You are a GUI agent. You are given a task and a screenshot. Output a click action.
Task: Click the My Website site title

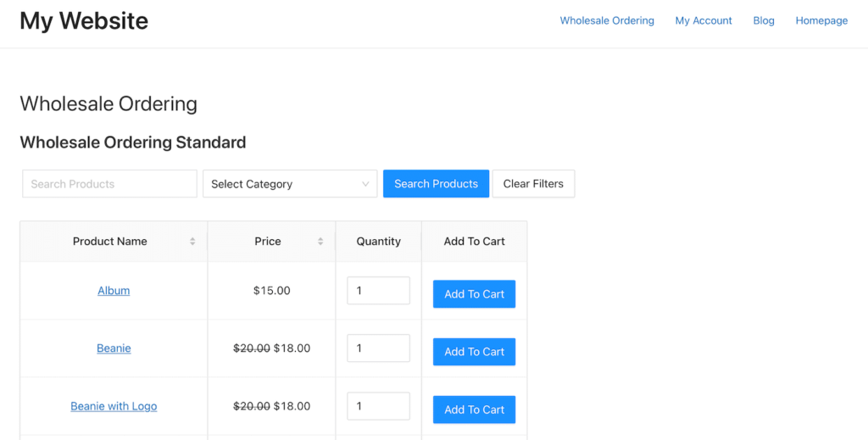click(84, 20)
